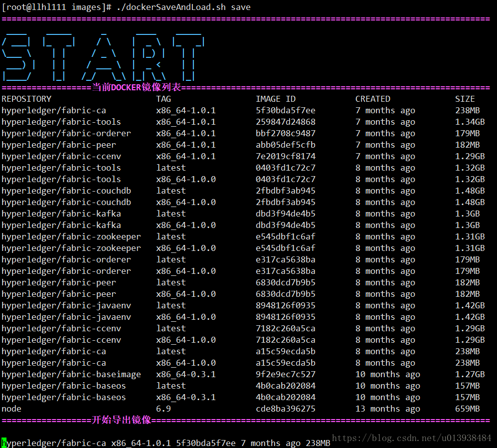Viewport: 497px width, 448px height.
Task: Select the REPOSITORY column header
Action: click(x=26, y=99)
